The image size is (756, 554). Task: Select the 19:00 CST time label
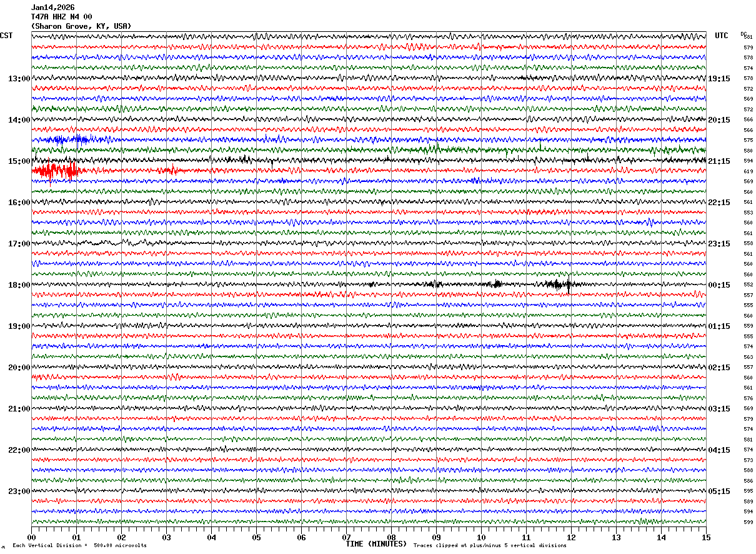(x=19, y=326)
